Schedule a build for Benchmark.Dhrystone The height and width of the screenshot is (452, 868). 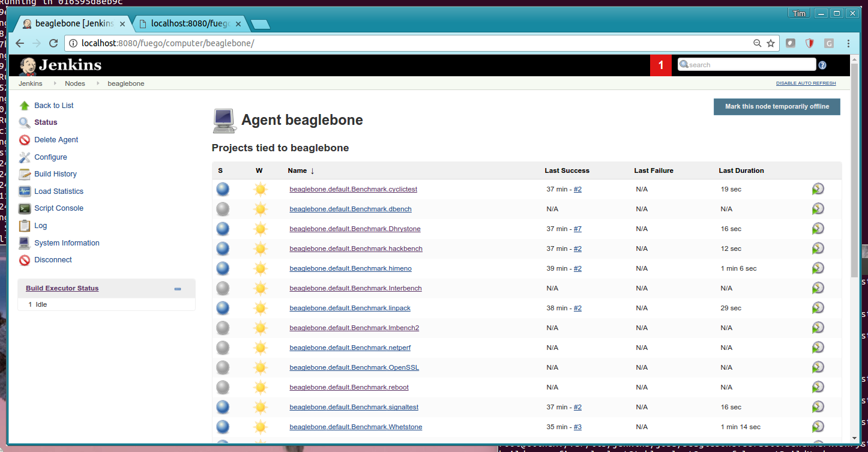818,229
